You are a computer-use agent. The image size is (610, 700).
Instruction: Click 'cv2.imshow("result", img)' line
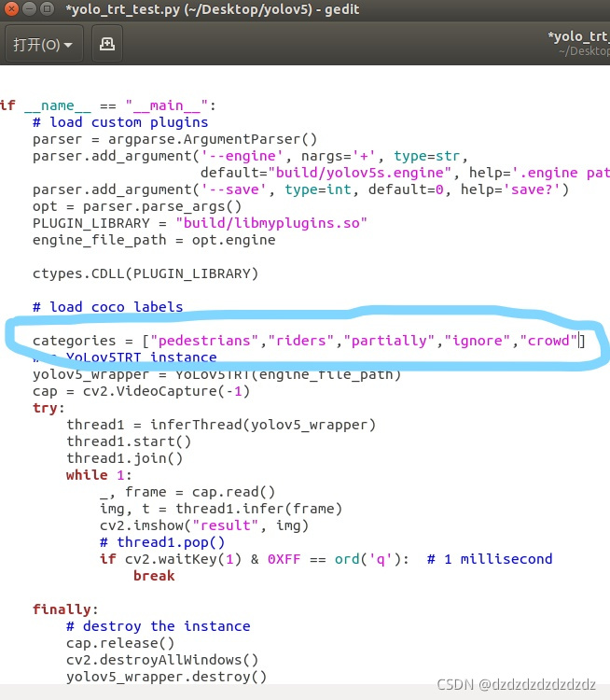click(204, 525)
